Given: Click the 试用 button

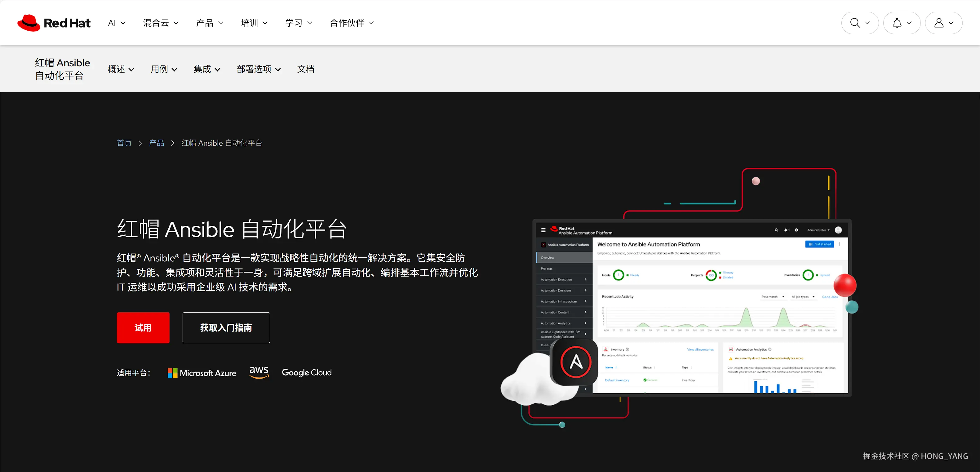Looking at the screenshot, I should pyautogui.click(x=143, y=327).
